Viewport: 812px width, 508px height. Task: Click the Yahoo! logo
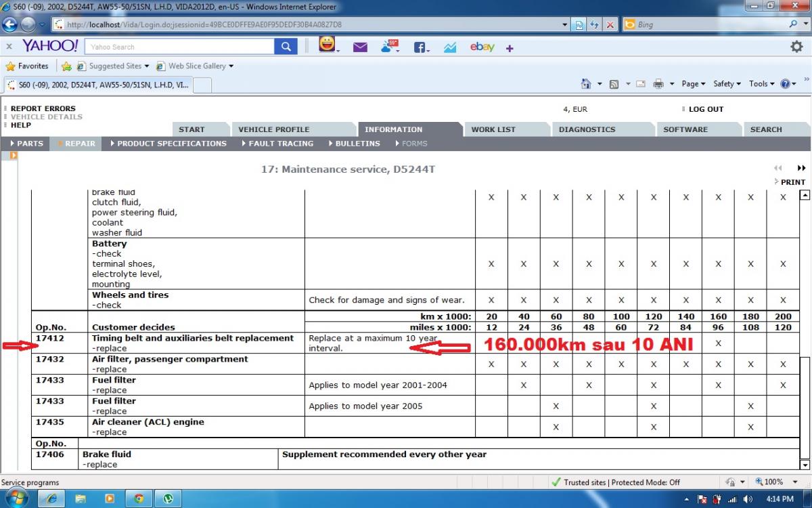click(x=50, y=46)
